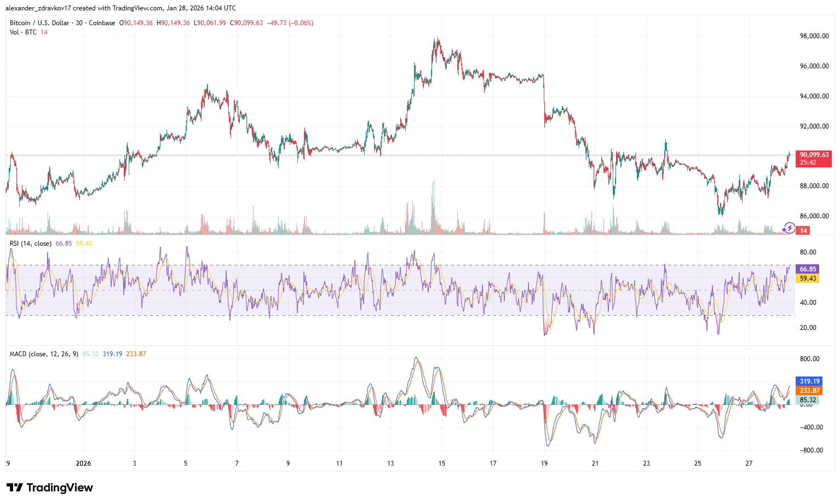This screenshot has height=504, width=840.
Task: Select the Bitcoin / U.S. Dollar symbol name
Action: click(x=41, y=23)
